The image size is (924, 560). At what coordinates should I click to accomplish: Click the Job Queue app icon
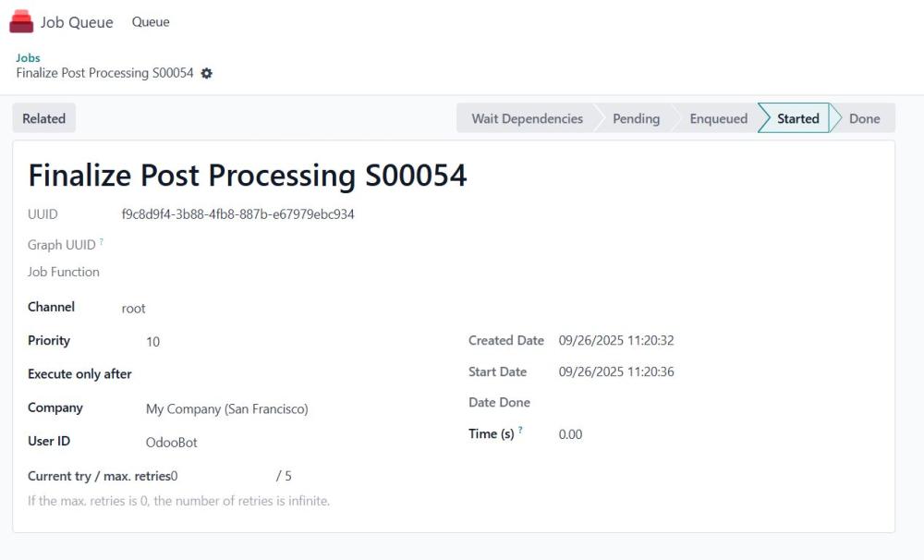(x=21, y=22)
